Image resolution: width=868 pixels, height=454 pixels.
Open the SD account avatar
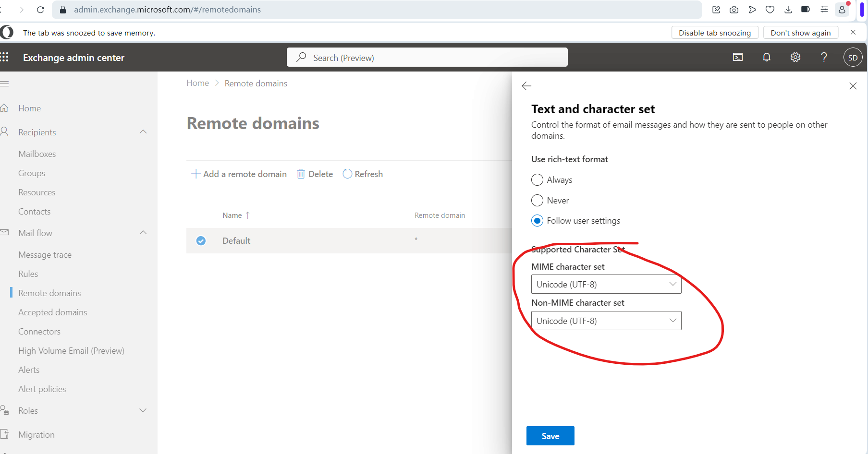[x=853, y=57]
